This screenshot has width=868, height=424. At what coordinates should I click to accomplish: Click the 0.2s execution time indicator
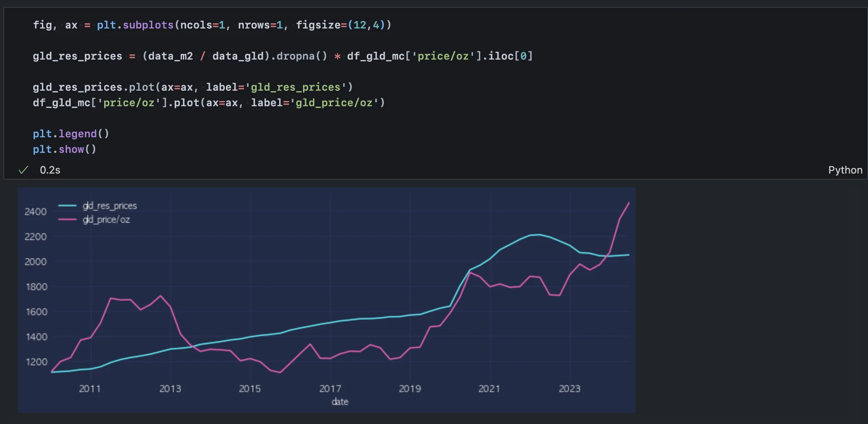(x=50, y=170)
